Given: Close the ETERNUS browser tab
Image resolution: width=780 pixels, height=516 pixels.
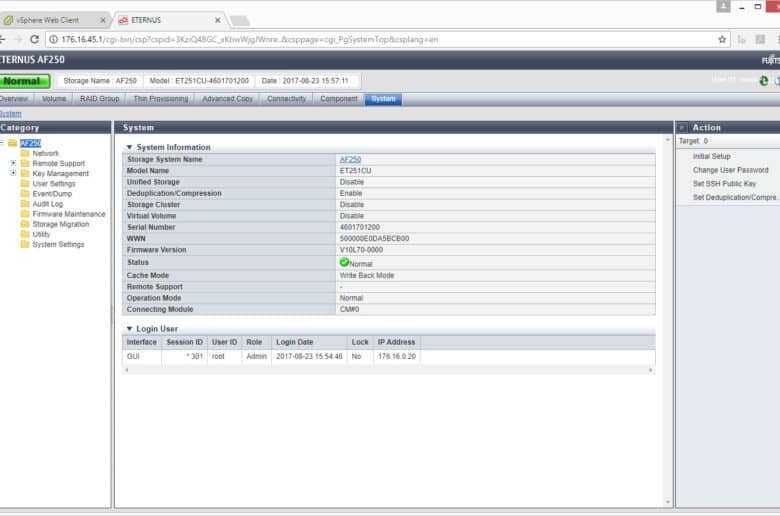Looking at the screenshot, I should point(217,20).
